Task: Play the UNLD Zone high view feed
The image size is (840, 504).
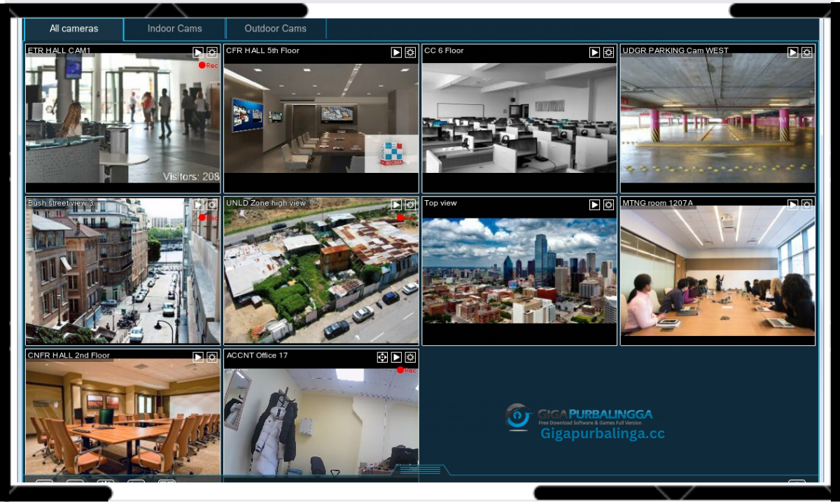Action: pyautogui.click(x=396, y=204)
